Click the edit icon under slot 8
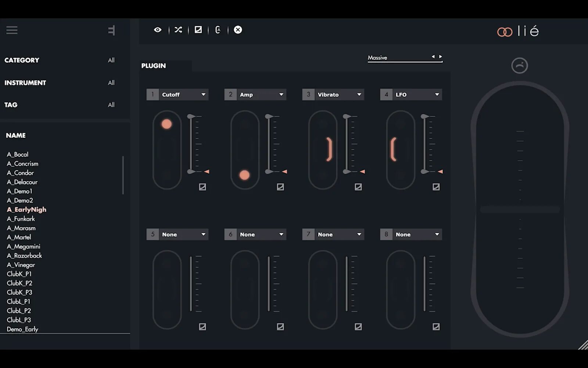Viewport: 588px width, 368px height. click(436, 327)
